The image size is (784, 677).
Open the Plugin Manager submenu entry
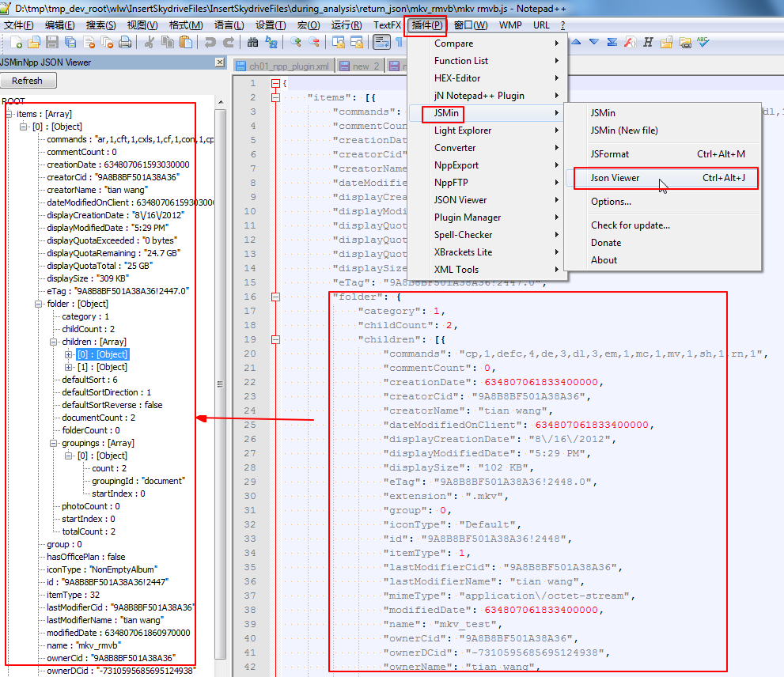pyautogui.click(x=467, y=217)
